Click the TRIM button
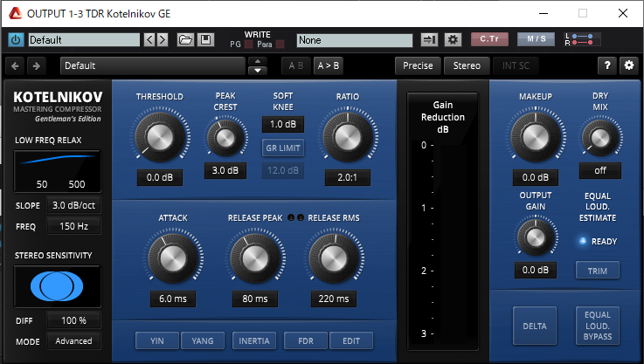 point(598,271)
